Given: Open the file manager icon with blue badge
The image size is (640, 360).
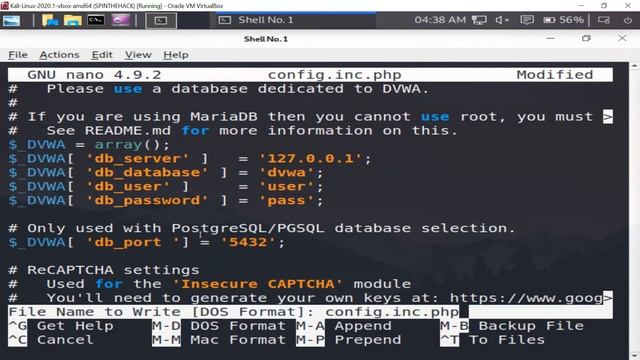Looking at the screenshot, I should (x=50, y=20).
